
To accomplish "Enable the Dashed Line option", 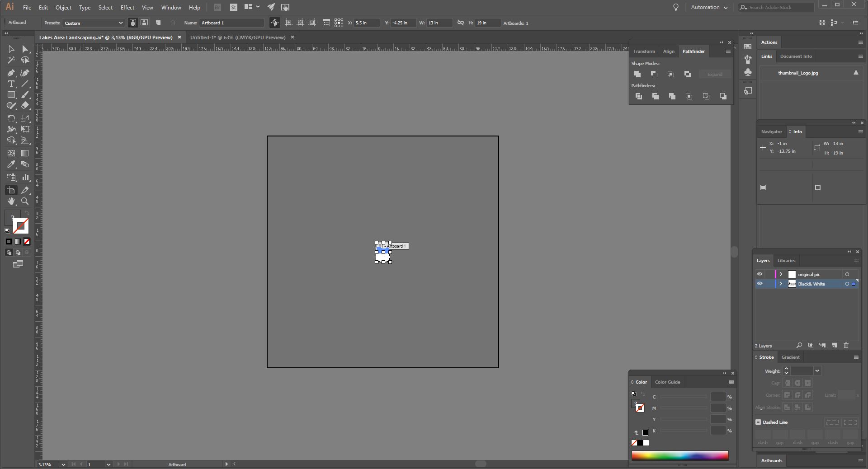I will pos(758,422).
